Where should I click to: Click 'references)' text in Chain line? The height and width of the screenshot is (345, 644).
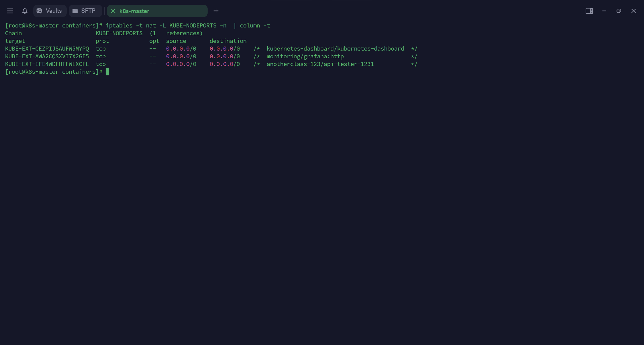(184, 33)
